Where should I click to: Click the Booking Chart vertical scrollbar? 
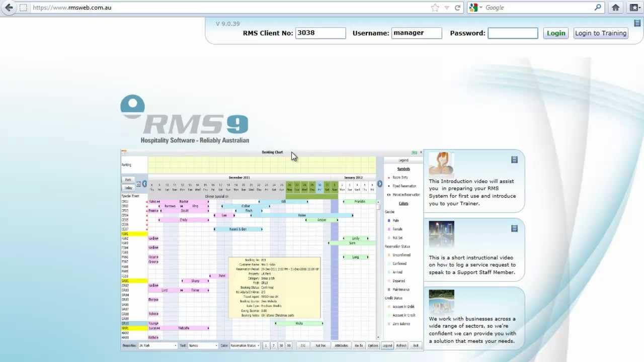pos(378,269)
